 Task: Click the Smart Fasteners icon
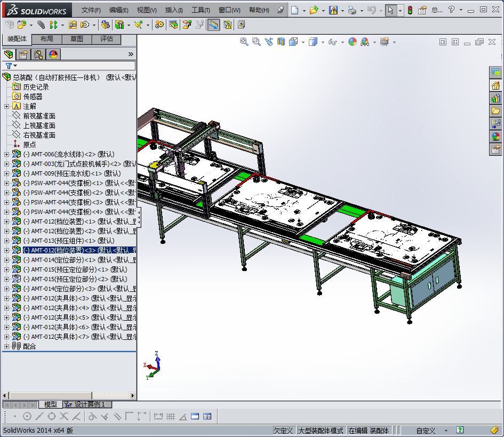[73, 25]
